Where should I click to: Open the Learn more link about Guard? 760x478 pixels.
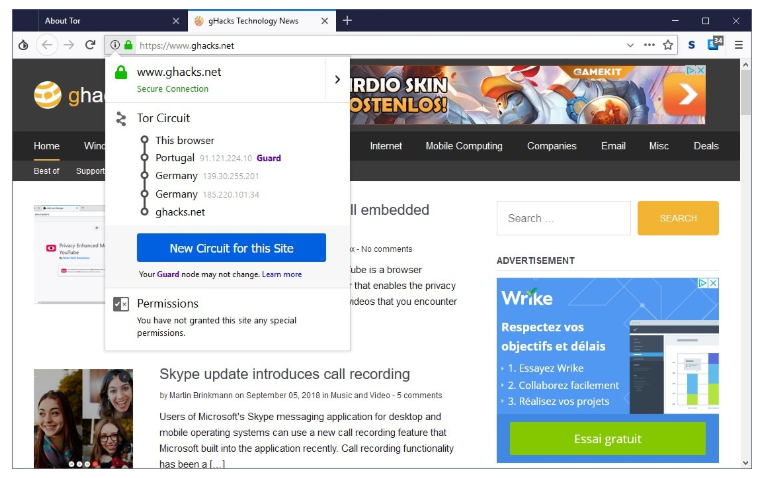coord(282,274)
